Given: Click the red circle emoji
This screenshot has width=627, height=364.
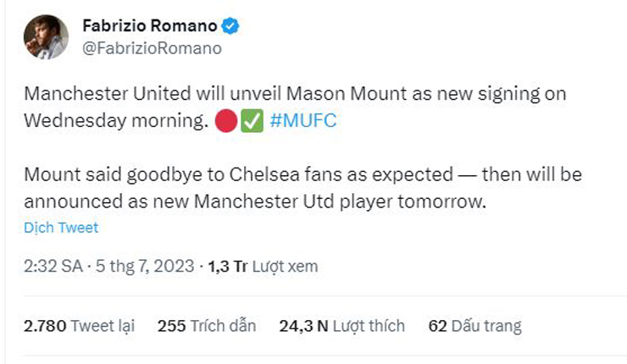Looking at the screenshot, I should click(x=225, y=120).
